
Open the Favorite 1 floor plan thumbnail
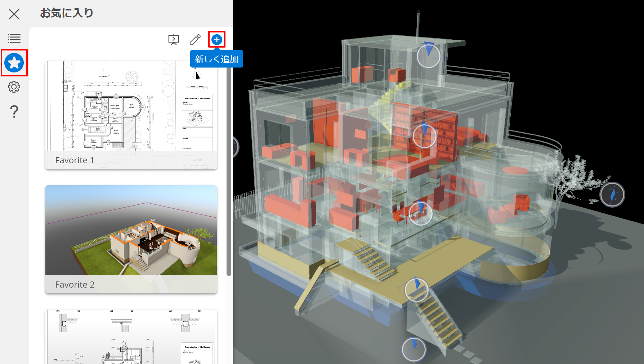point(131,115)
